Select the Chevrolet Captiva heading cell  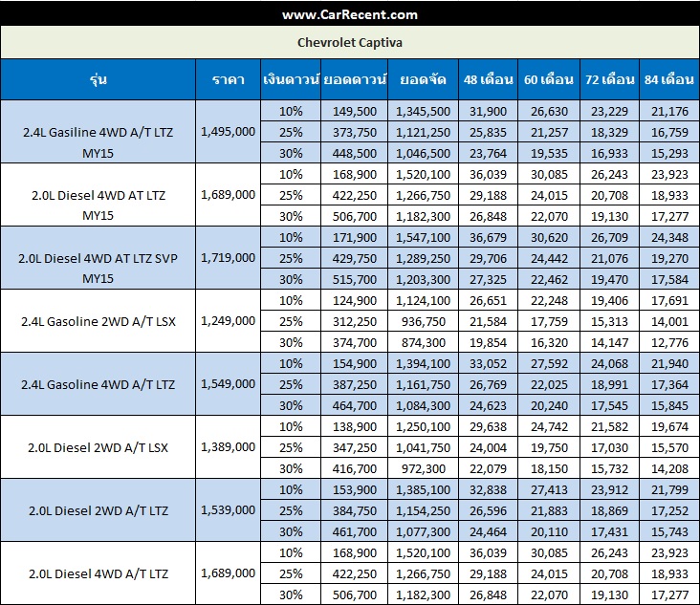pos(350,43)
